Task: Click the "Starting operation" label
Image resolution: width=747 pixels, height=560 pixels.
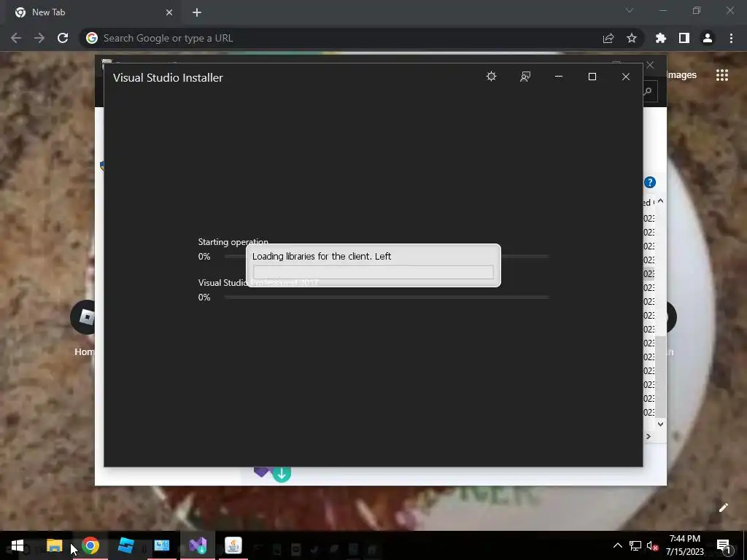Action: [233, 242]
